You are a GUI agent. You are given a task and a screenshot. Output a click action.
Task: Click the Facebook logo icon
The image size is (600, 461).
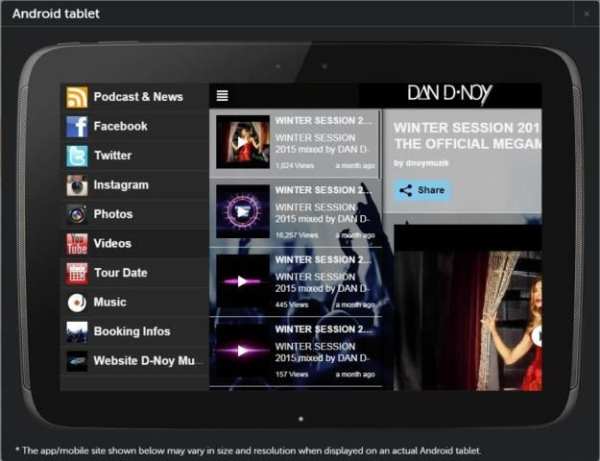point(77,126)
